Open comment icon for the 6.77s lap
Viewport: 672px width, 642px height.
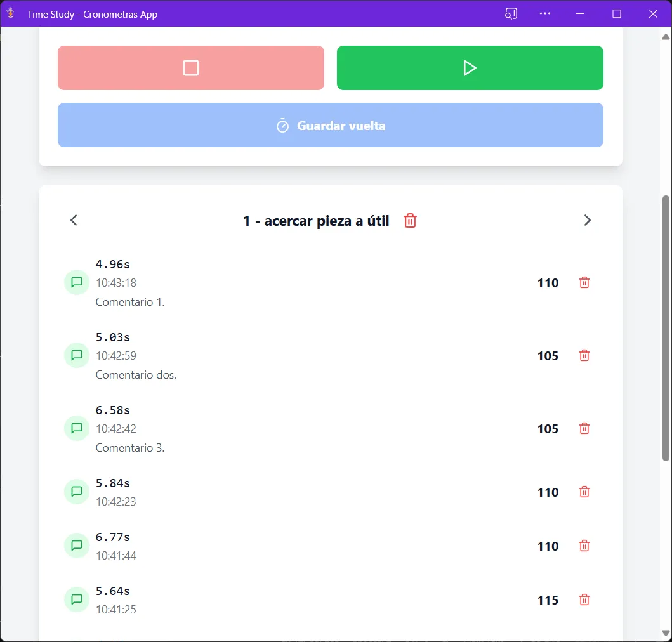77,546
